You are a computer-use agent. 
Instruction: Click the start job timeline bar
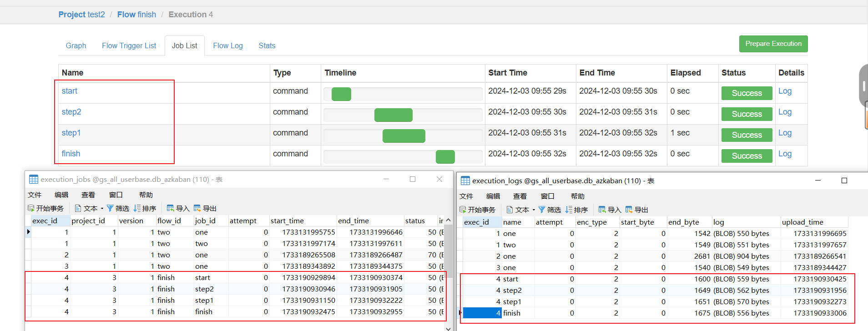[x=341, y=94]
